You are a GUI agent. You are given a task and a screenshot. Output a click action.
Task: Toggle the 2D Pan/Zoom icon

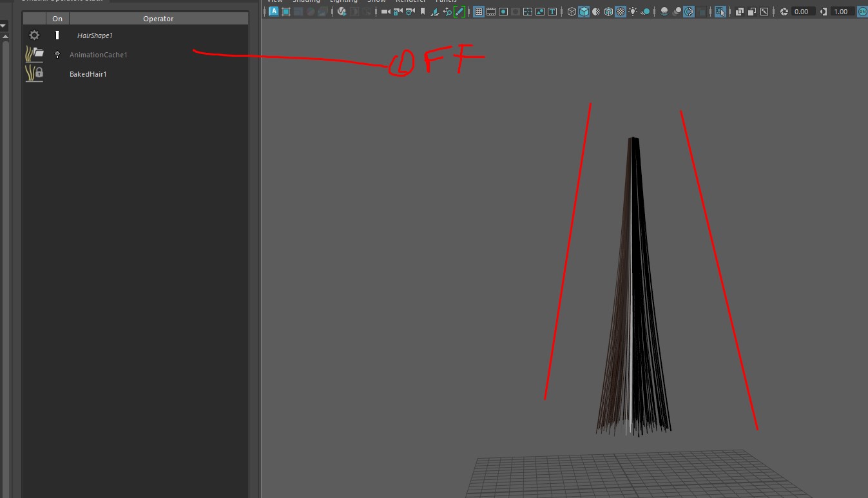447,12
